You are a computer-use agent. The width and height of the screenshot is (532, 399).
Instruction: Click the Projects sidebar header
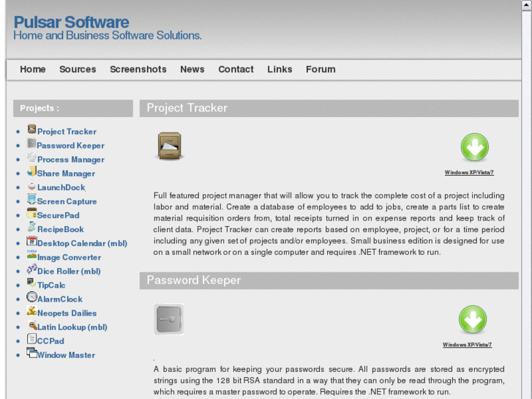tap(73, 108)
